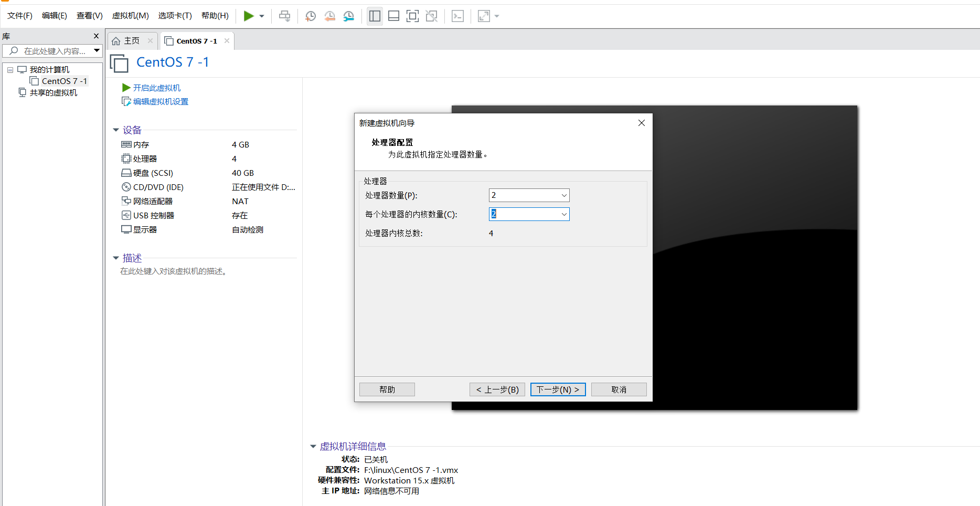Click the revert to snapshot icon
Screen dimensions: 980x506
coord(329,16)
